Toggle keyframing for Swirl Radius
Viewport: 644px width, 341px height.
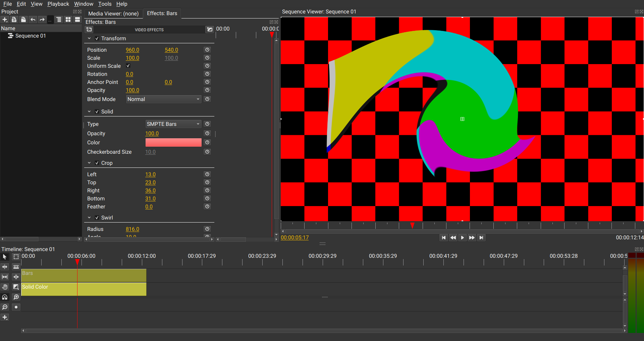tap(207, 229)
